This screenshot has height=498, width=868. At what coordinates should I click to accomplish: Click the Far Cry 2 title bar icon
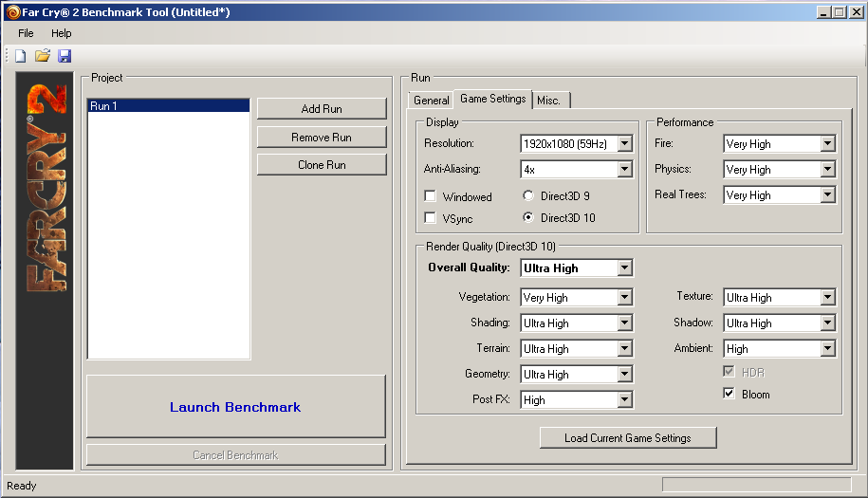click(x=13, y=12)
